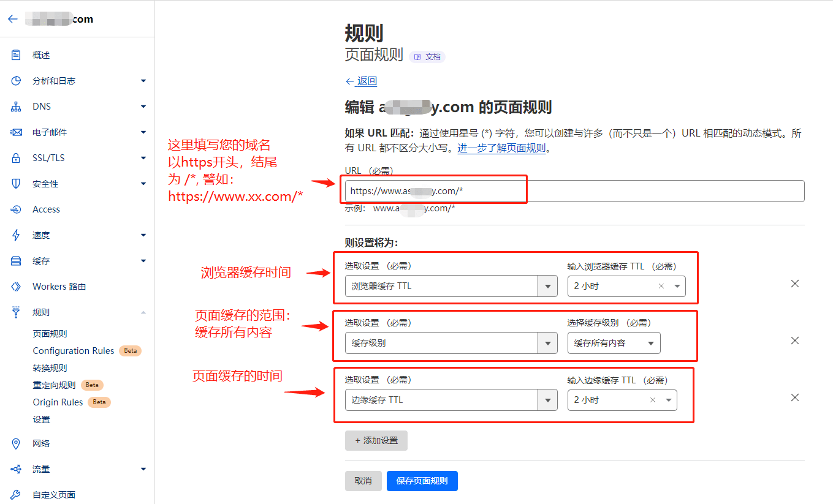Viewport: 833px width, 504px height.
Task: Open the 文档 documentation badge
Action: coord(427,56)
